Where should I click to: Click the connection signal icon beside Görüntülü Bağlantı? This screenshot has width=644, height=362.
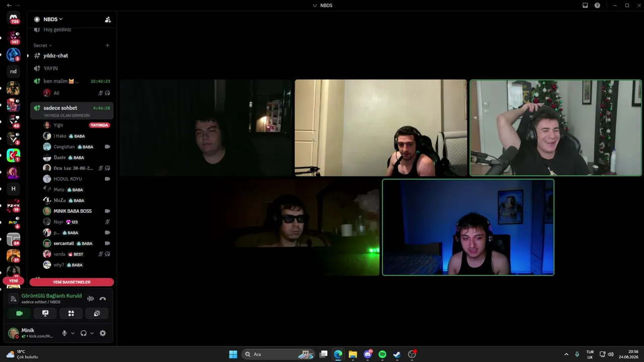tap(14, 299)
